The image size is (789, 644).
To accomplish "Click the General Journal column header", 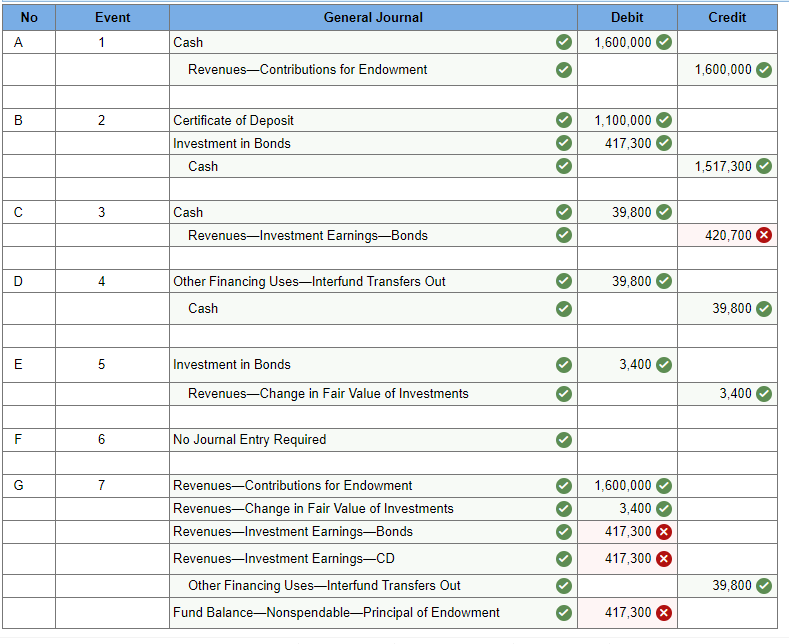I will pos(373,18).
